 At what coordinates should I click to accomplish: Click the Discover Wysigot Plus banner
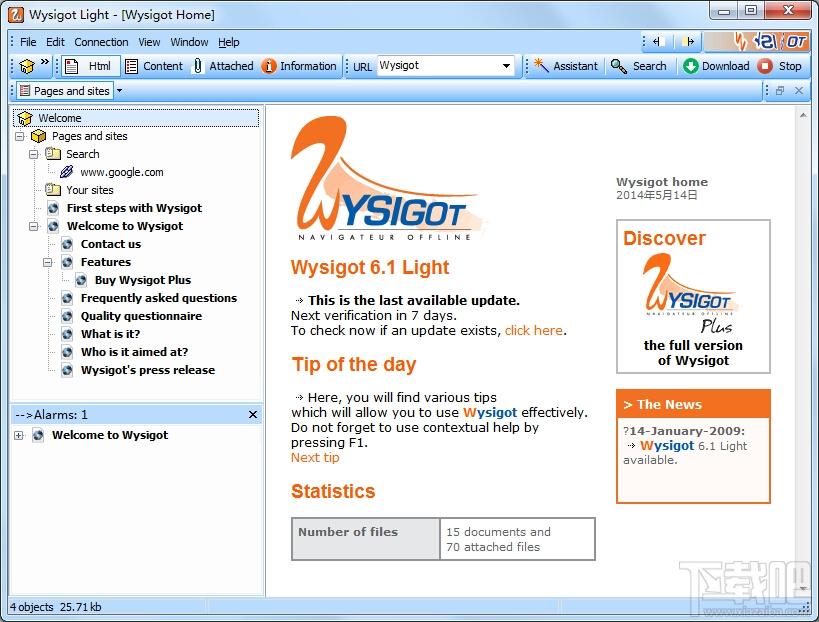[x=693, y=297]
